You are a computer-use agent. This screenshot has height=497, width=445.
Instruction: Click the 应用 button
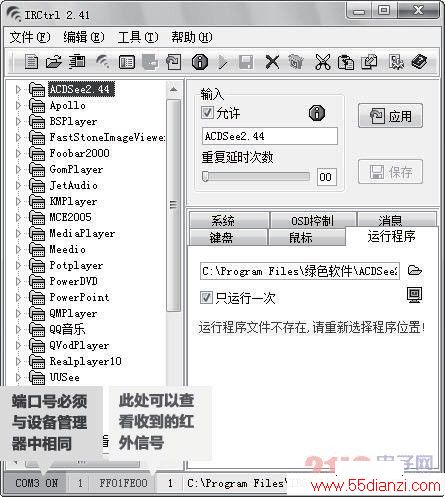click(x=390, y=116)
